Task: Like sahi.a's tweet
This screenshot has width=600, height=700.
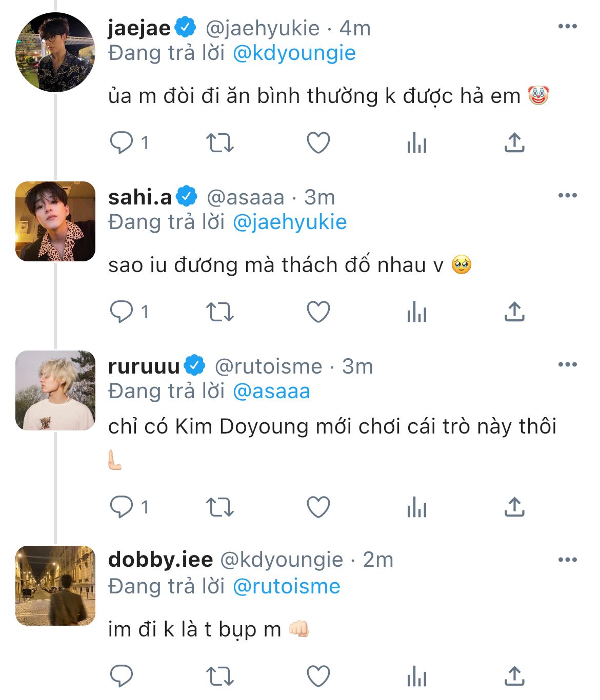Action: tap(318, 312)
